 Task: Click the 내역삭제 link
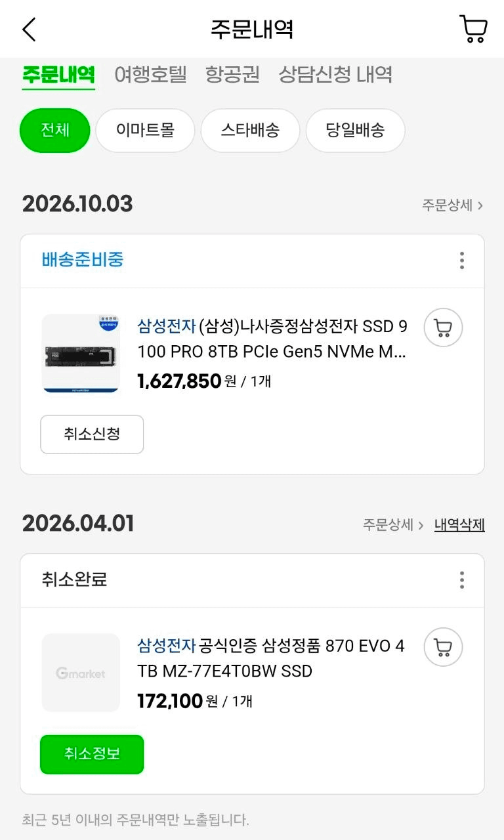(x=459, y=525)
